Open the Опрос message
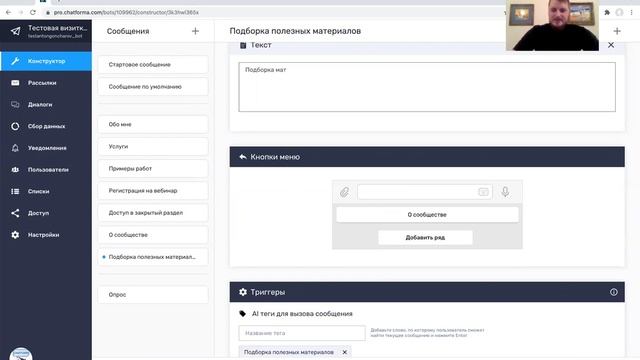 pyautogui.click(x=153, y=294)
